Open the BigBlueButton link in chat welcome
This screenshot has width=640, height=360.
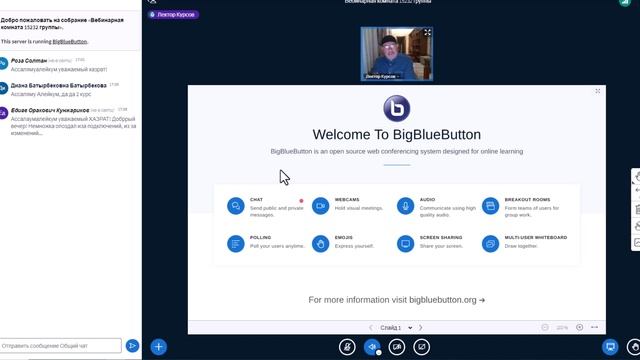pos(69,42)
